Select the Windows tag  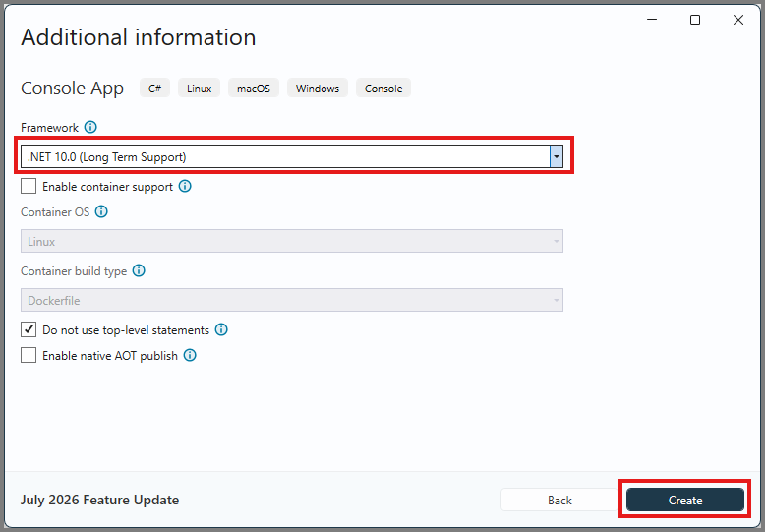[x=318, y=89]
